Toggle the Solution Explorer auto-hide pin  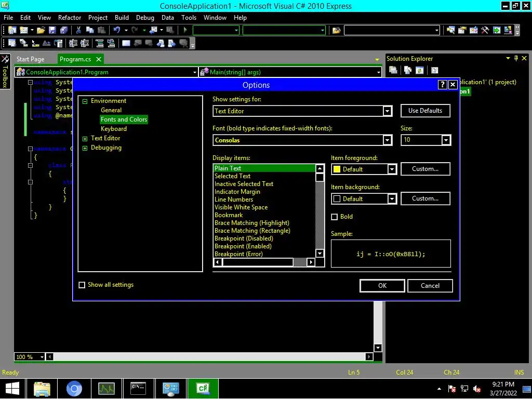click(516, 58)
